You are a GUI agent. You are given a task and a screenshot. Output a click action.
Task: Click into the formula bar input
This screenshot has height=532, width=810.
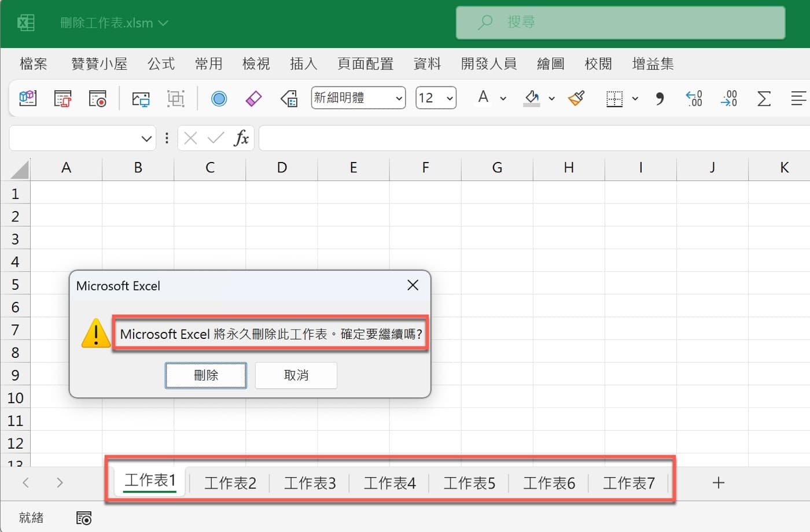535,138
